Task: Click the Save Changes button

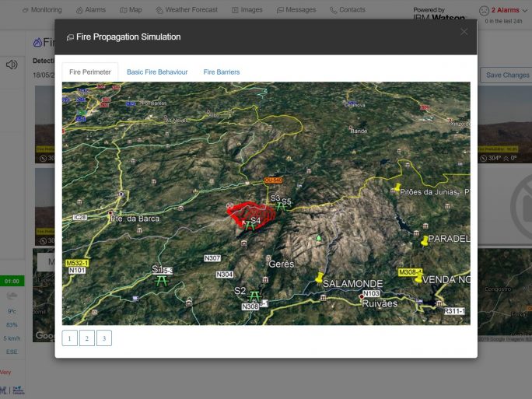Action: pos(507,75)
